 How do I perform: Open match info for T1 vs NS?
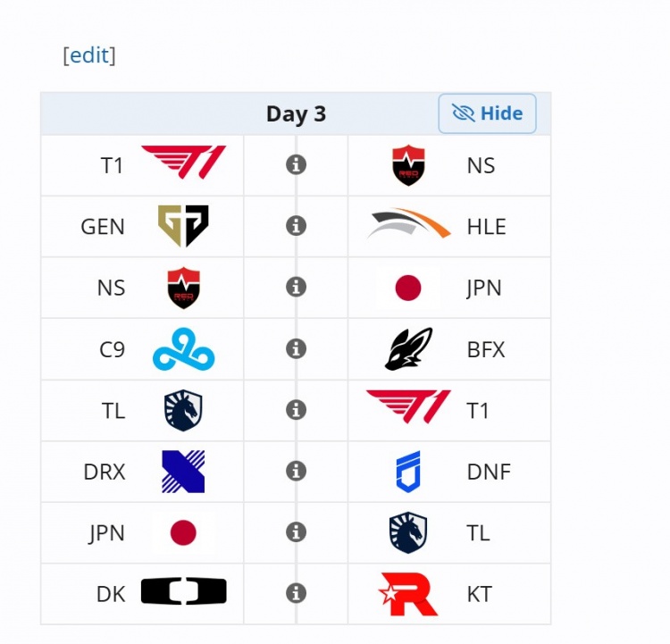click(x=296, y=165)
